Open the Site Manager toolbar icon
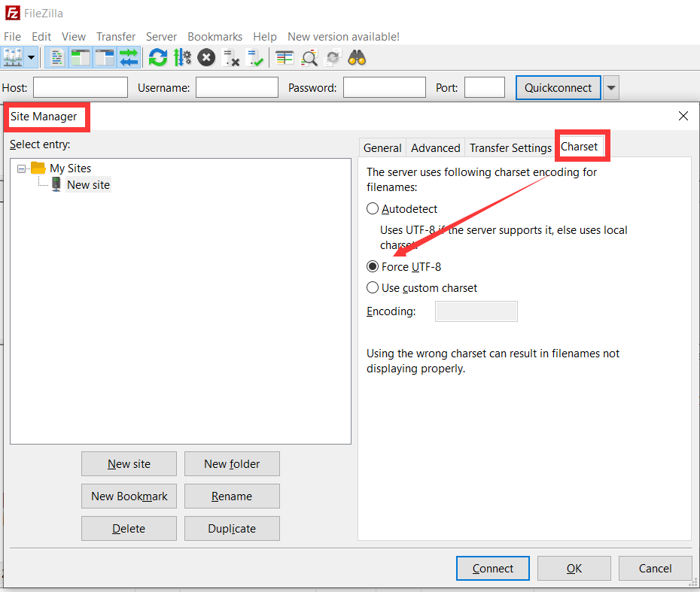The image size is (700, 592). point(13,58)
